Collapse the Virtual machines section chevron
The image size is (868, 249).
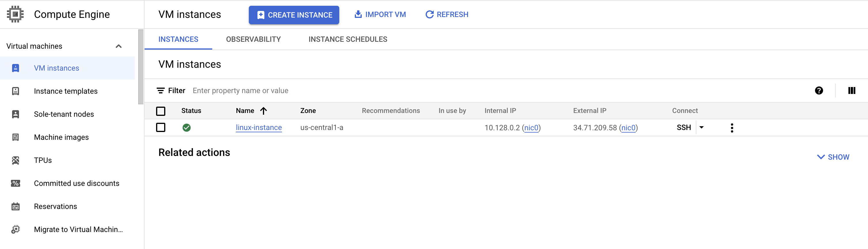click(118, 46)
